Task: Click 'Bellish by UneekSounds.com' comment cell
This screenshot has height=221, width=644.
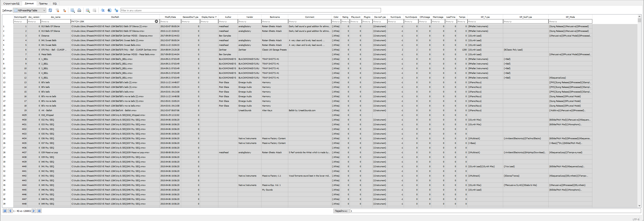Action: (x=310, y=110)
